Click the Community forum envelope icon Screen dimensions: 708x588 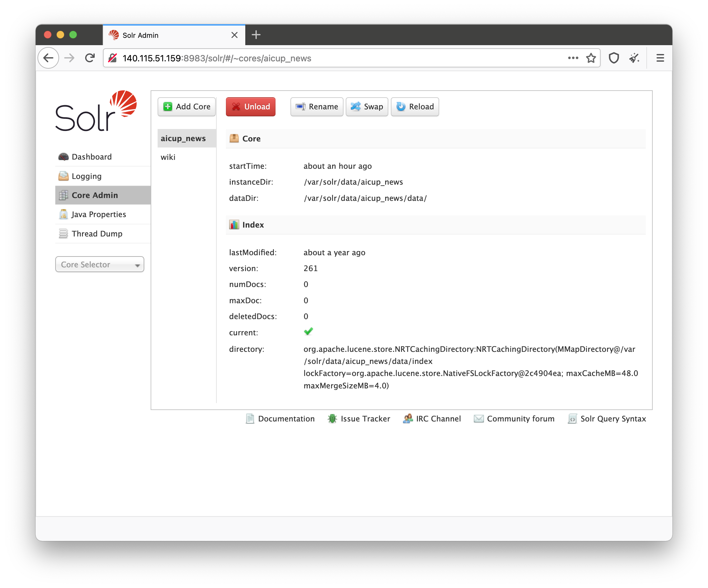pos(479,419)
